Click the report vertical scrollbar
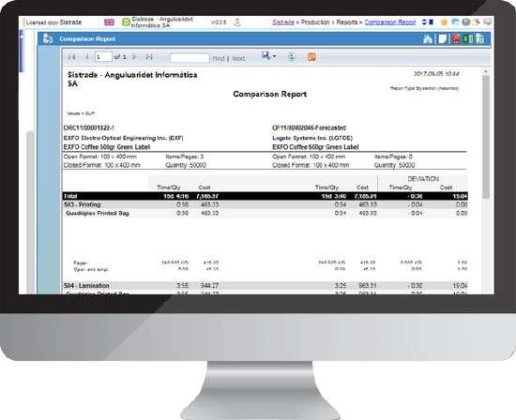Image resolution: width=516 pixels, height=420 pixels. [x=486, y=137]
